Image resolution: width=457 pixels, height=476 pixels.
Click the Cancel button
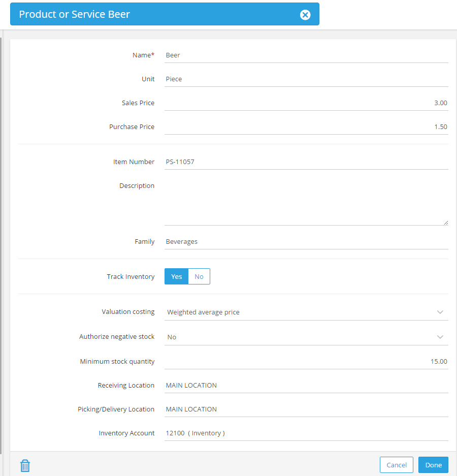click(x=396, y=465)
